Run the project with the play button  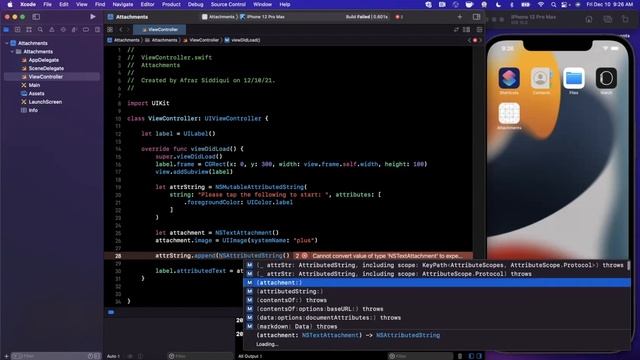[93, 17]
